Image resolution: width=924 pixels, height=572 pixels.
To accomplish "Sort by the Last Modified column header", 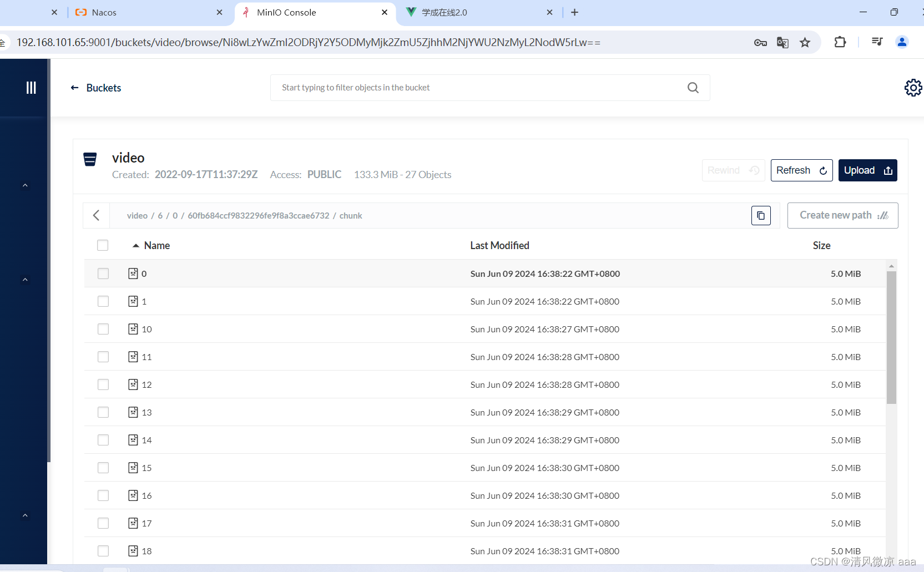I will pyautogui.click(x=500, y=245).
